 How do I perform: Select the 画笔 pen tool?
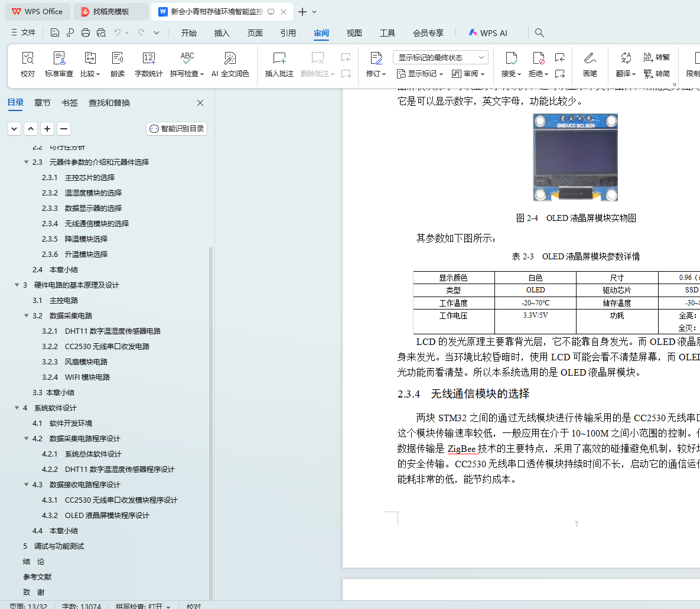point(590,64)
